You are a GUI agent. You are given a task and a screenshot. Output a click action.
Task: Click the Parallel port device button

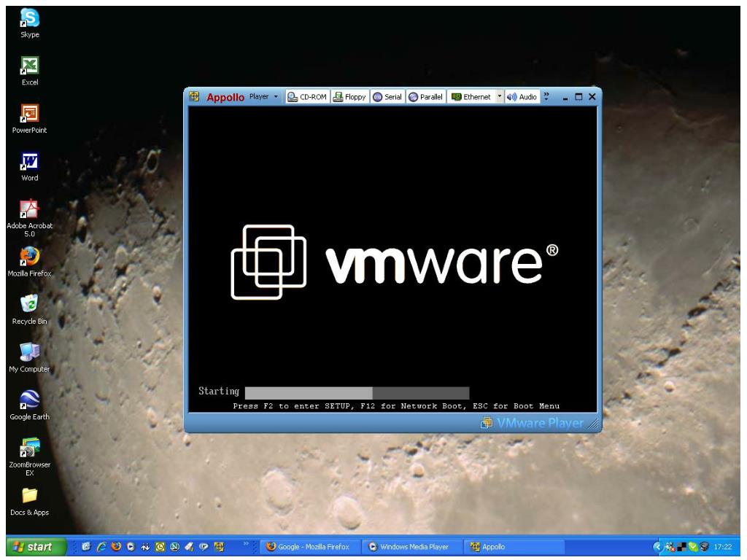[426, 97]
